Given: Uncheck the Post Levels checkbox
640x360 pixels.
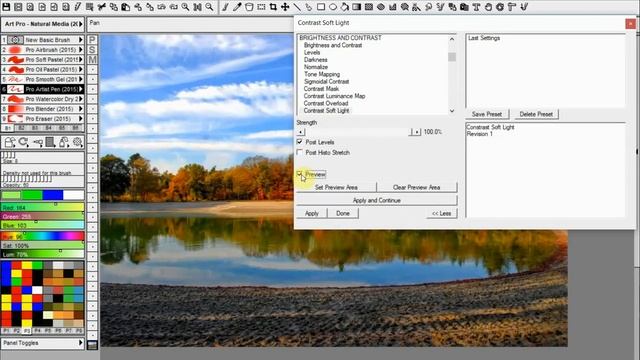Looking at the screenshot, I should tap(300, 142).
